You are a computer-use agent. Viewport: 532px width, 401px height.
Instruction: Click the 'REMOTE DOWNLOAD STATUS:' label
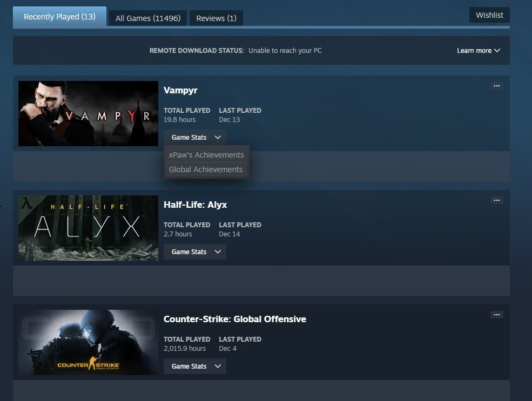197,51
